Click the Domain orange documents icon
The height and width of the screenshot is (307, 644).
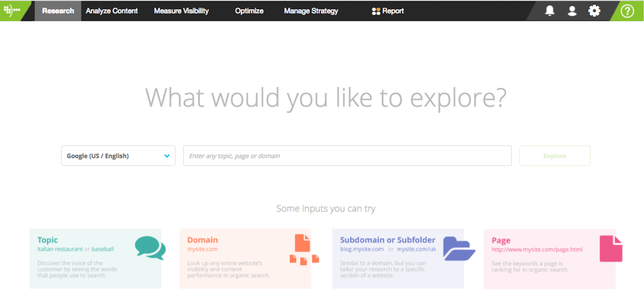pos(304,249)
